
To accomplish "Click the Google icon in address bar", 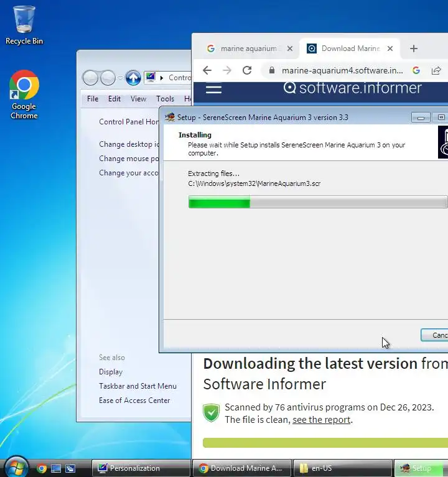I will click(x=416, y=70).
